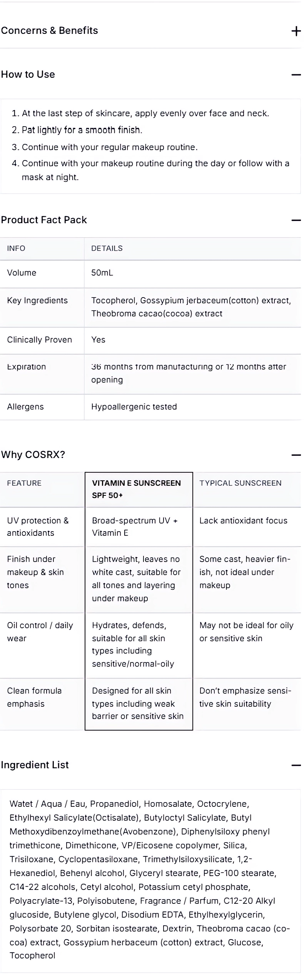Collapse Why COSRX? with minus icon
The image size is (304, 980).
(x=296, y=455)
